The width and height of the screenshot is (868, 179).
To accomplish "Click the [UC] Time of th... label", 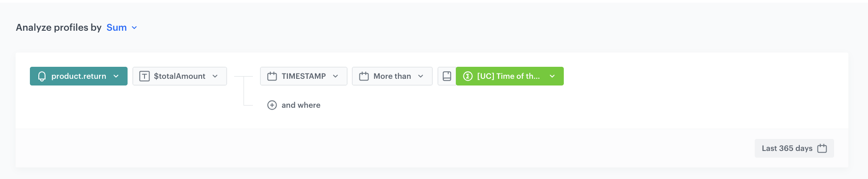I will [508, 76].
